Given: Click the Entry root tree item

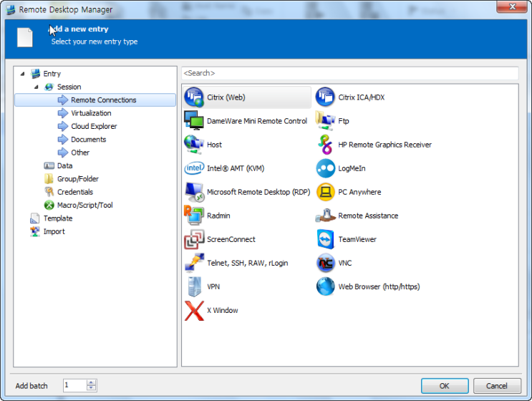Looking at the screenshot, I should 52,74.
